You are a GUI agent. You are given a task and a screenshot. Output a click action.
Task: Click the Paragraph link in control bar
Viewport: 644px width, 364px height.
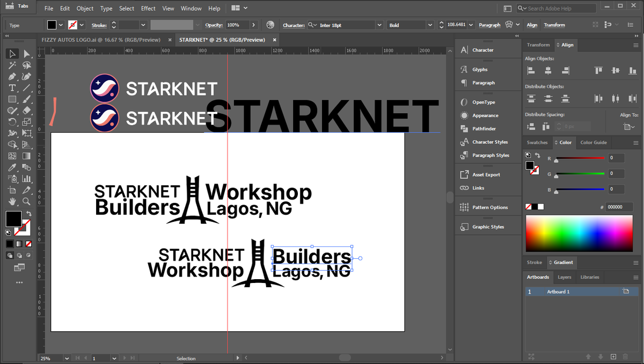coord(489,25)
